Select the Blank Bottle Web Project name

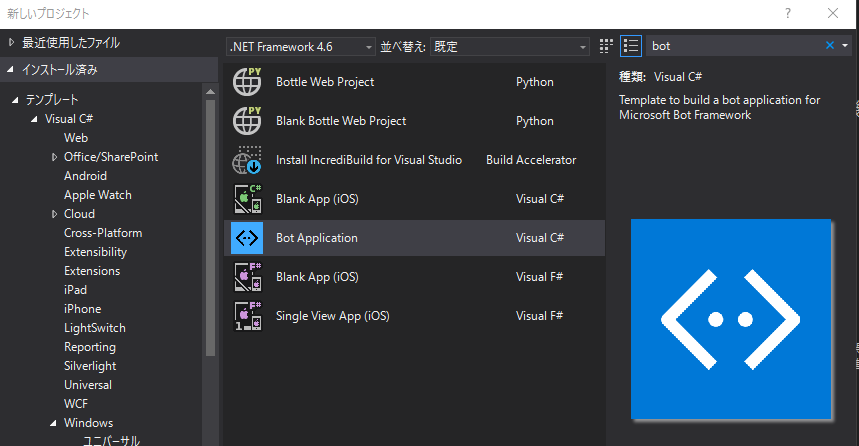(341, 121)
